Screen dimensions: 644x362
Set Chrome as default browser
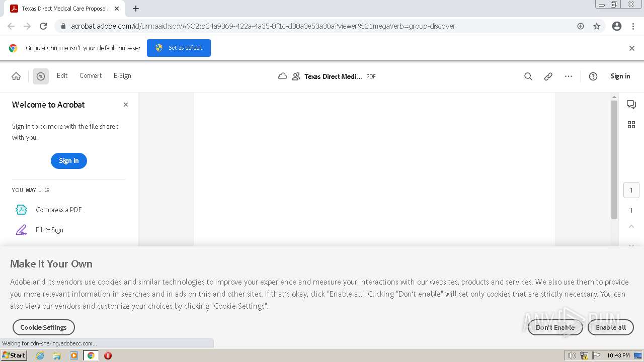[x=179, y=48]
